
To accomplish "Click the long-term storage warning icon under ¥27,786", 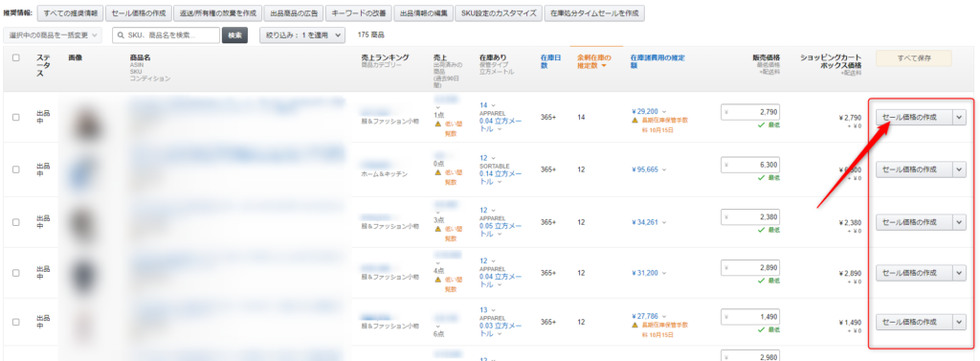I will click(635, 326).
